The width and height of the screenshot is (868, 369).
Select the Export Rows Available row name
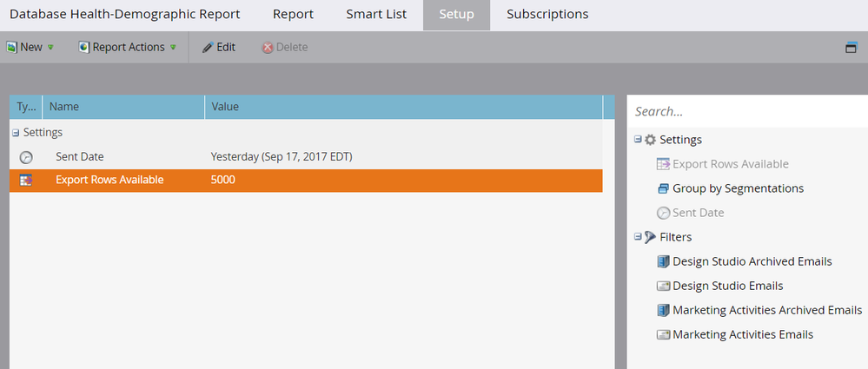tap(109, 180)
